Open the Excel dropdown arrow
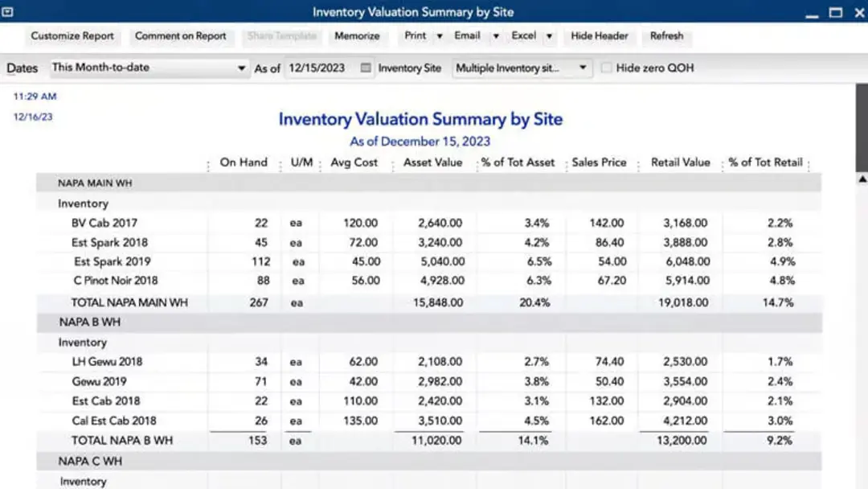This screenshot has width=868, height=489. (x=549, y=36)
